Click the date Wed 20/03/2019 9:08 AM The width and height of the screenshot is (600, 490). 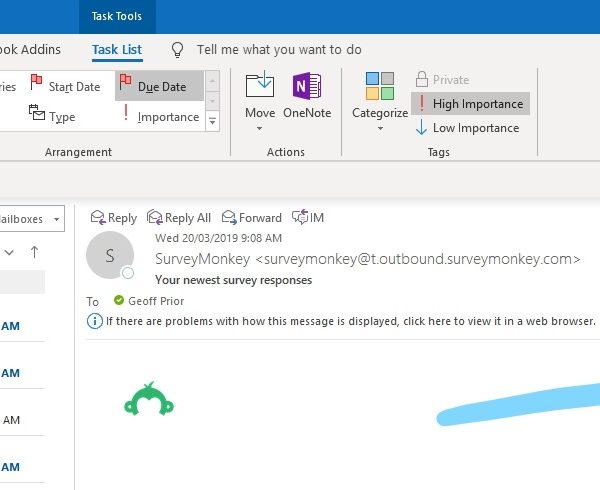coord(218,238)
